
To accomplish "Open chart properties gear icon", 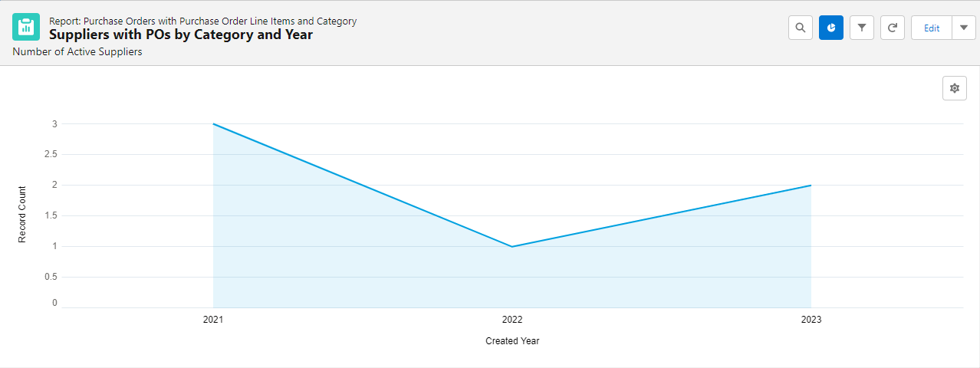I will (955, 88).
